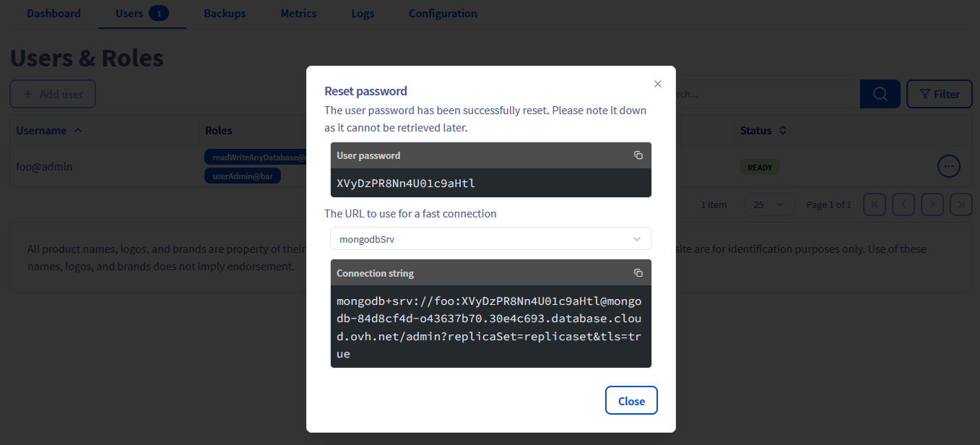Click the search magnifier button
The width and height of the screenshot is (980, 445).
880,94
